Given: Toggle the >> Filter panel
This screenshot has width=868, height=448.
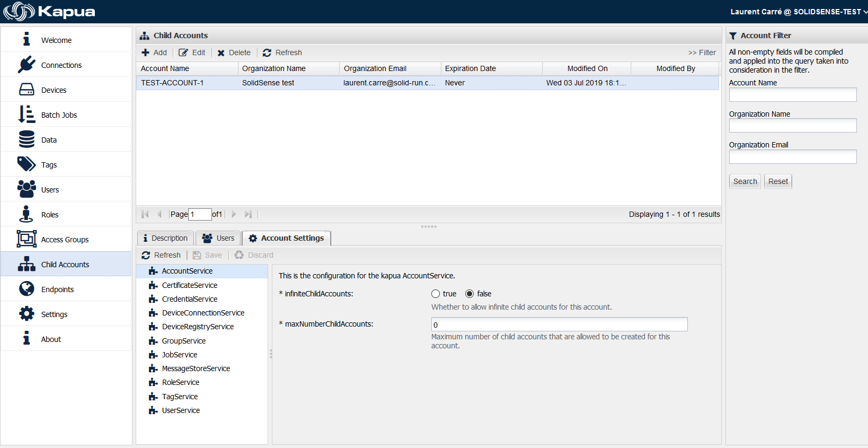Looking at the screenshot, I should click(x=702, y=52).
